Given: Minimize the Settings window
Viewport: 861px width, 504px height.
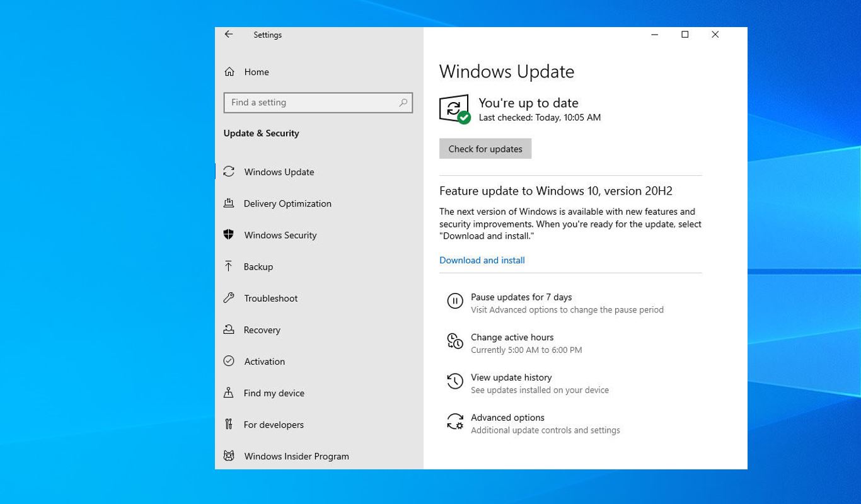Looking at the screenshot, I should tap(654, 35).
